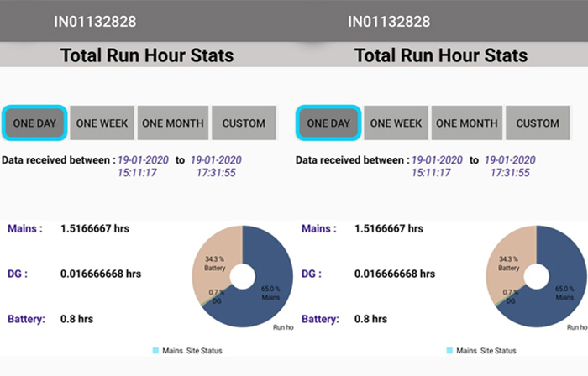Click the 34.3% Battery slice in right chart

pos(507,262)
